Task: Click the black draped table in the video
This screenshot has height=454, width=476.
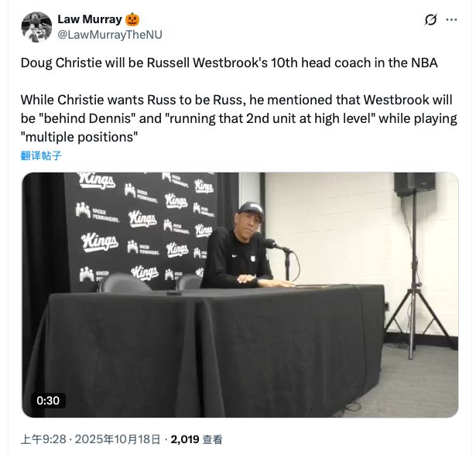Action: (x=207, y=349)
